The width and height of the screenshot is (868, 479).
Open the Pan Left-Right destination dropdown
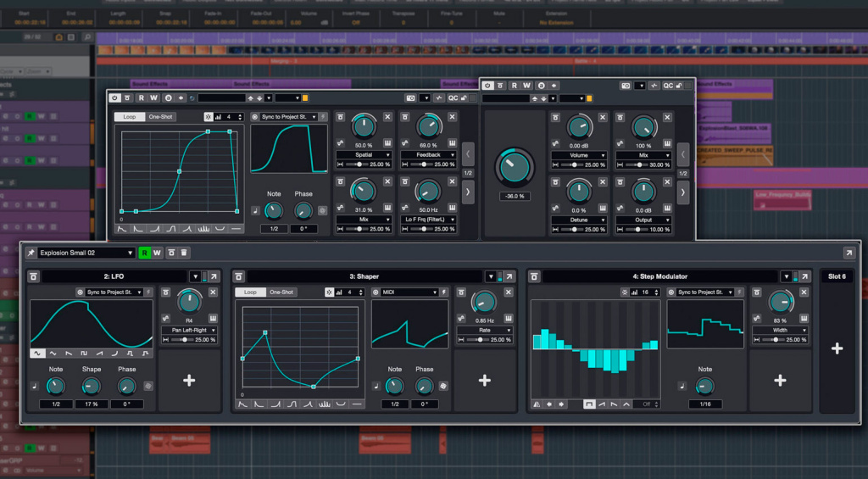189,330
